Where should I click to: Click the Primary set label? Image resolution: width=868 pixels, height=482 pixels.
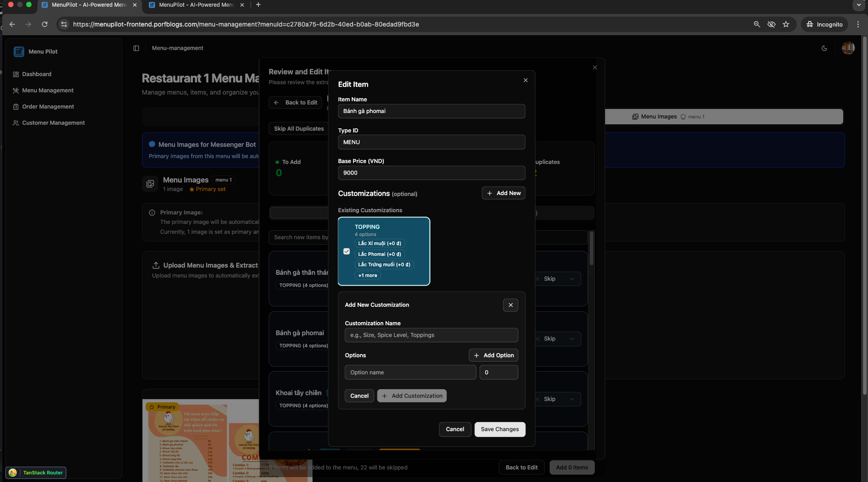pyautogui.click(x=208, y=189)
